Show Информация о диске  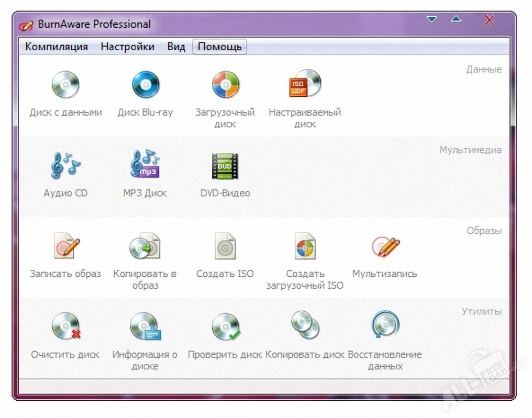pyautogui.click(x=145, y=327)
